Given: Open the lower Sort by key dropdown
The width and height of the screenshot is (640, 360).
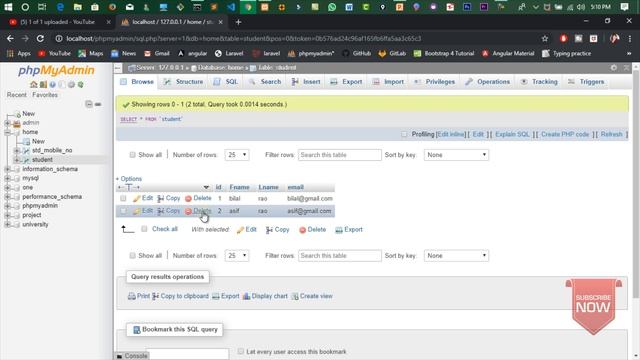Looking at the screenshot, I should tap(456, 256).
